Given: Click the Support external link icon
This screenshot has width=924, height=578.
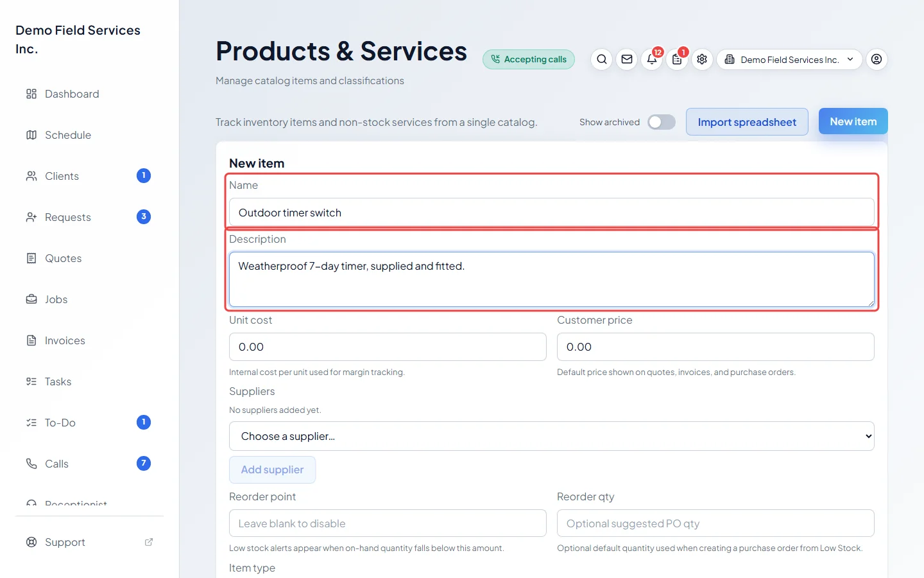Looking at the screenshot, I should (149, 542).
